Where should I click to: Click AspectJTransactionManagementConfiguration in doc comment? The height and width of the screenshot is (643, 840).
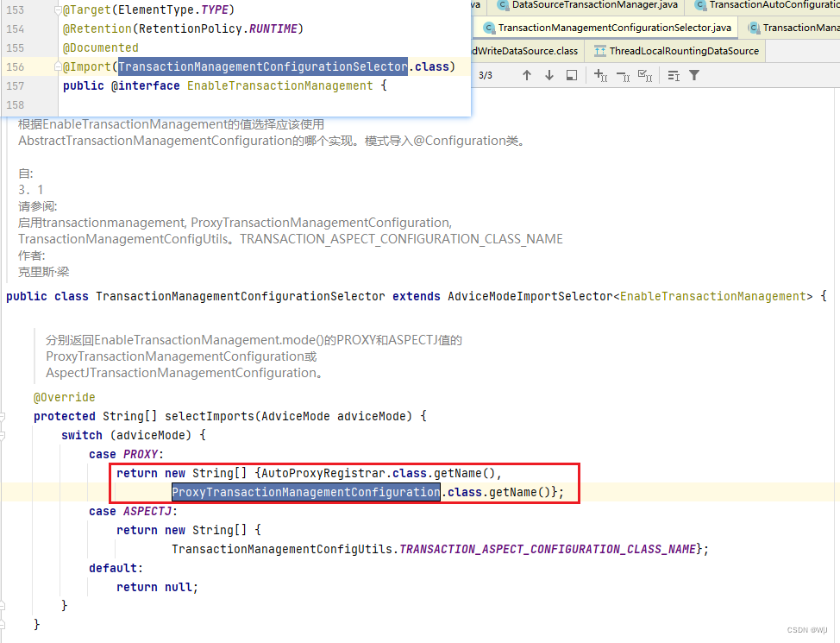coord(180,373)
